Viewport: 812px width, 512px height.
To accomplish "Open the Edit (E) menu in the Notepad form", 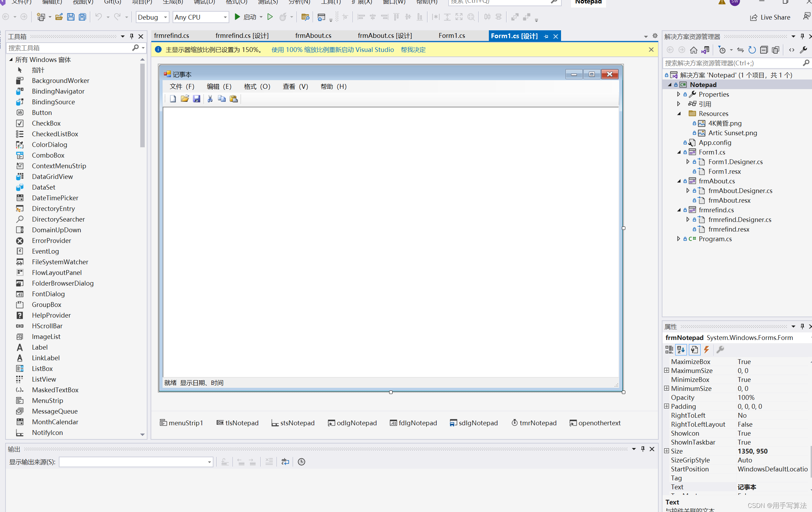I will 219,86.
